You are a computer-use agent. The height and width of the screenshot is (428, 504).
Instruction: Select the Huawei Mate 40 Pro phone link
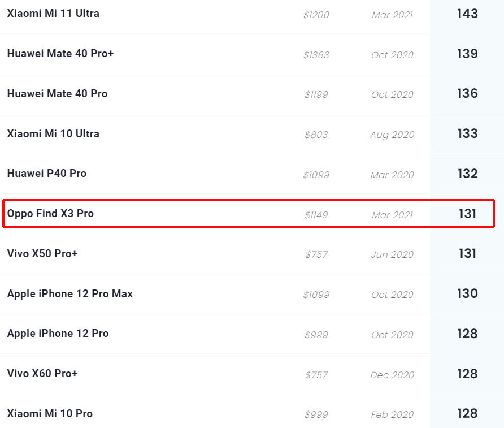57,94
